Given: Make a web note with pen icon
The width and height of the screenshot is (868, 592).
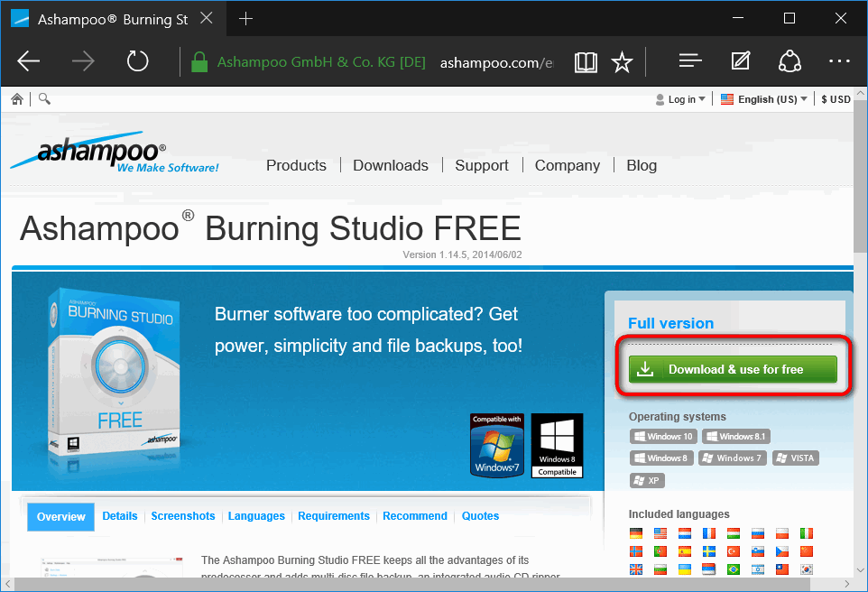Looking at the screenshot, I should pyautogui.click(x=740, y=60).
